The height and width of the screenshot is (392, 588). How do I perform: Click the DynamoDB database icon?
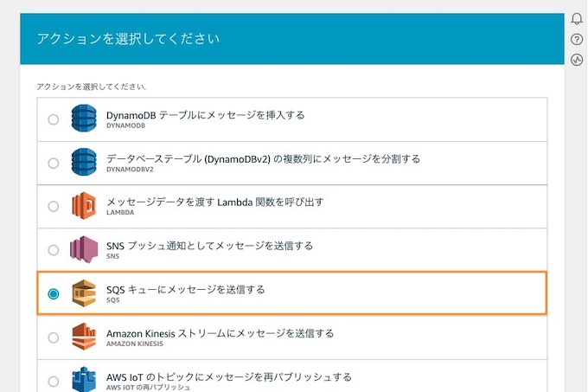point(84,119)
